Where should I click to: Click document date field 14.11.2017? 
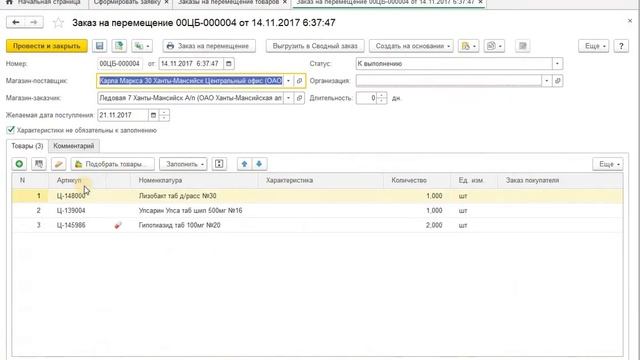[x=191, y=64]
